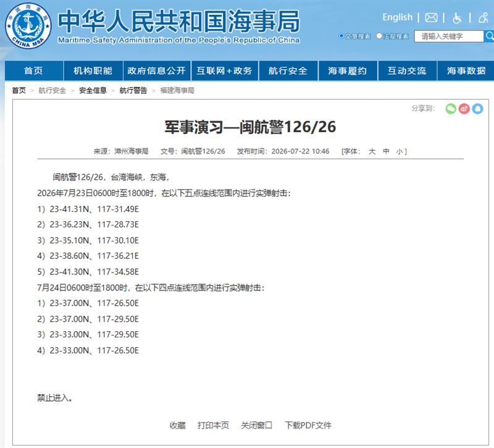The width and height of the screenshot is (494, 448).
Task: Select the 文章搜索 radio button
Action: point(341,36)
